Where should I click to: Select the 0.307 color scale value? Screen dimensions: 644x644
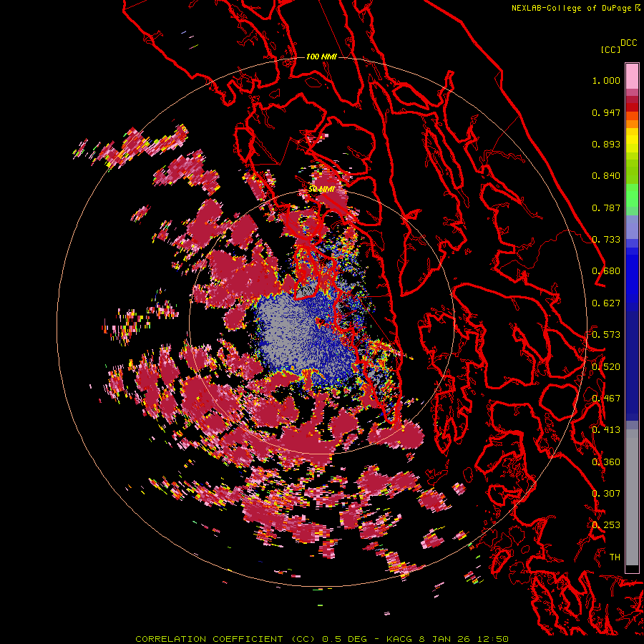point(606,493)
